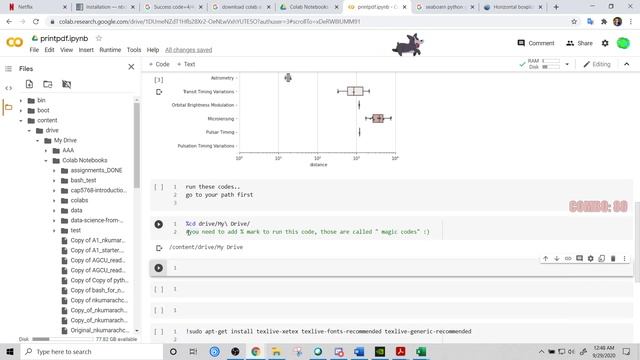Star the printpdf.ipynb notebook

click(x=99, y=38)
